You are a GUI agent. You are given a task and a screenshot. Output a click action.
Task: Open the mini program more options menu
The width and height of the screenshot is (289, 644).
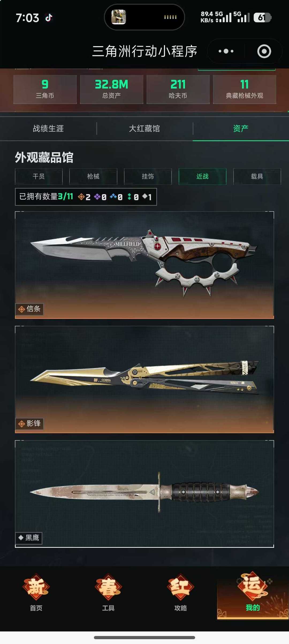(x=226, y=51)
